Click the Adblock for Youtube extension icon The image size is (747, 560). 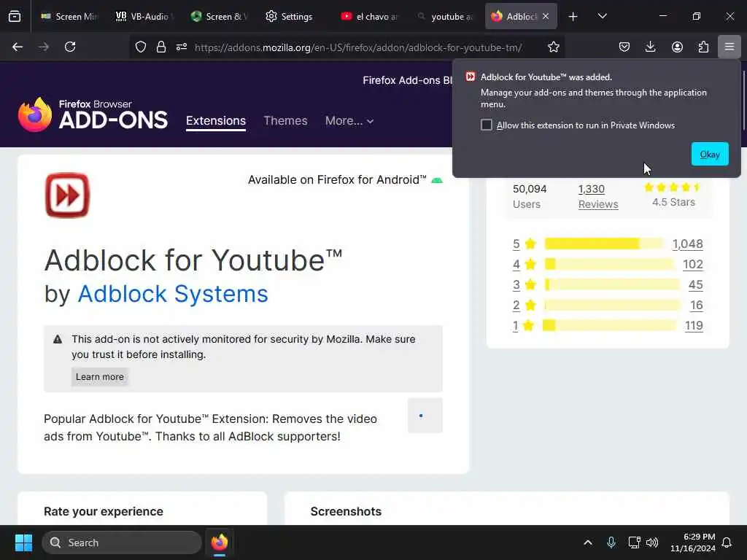click(67, 195)
